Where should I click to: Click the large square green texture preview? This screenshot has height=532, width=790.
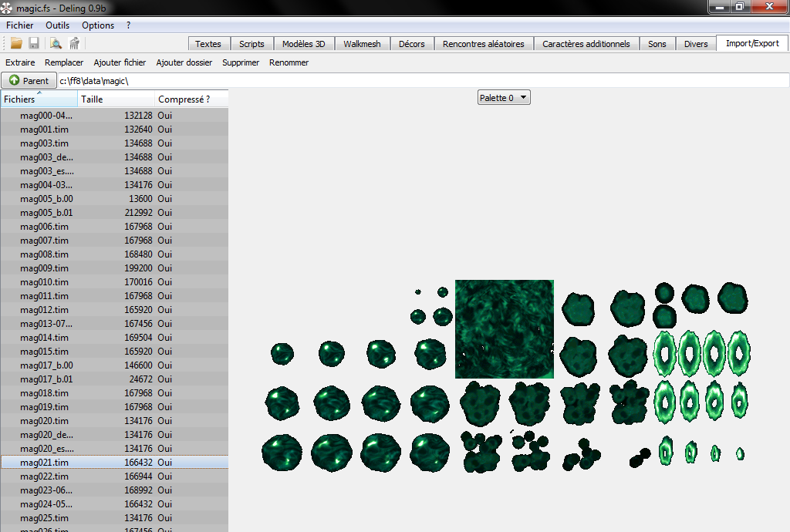pos(505,329)
